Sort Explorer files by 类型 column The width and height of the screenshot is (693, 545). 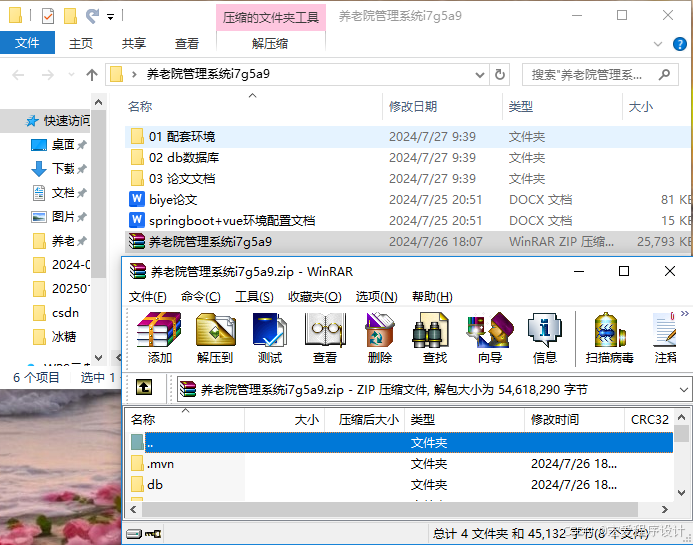pos(562,107)
